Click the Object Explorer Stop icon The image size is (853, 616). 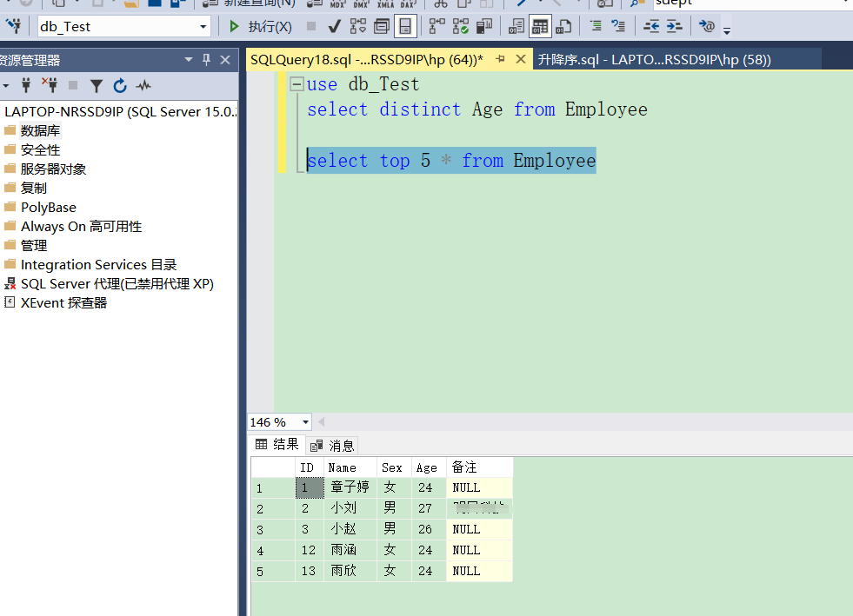pos(73,85)
